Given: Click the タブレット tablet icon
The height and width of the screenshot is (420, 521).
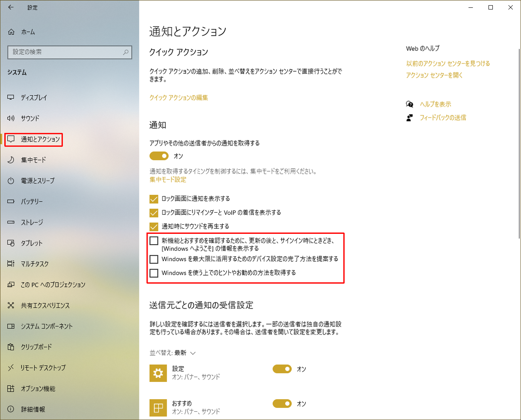Looking at the screenshot, I should (11, 243).
